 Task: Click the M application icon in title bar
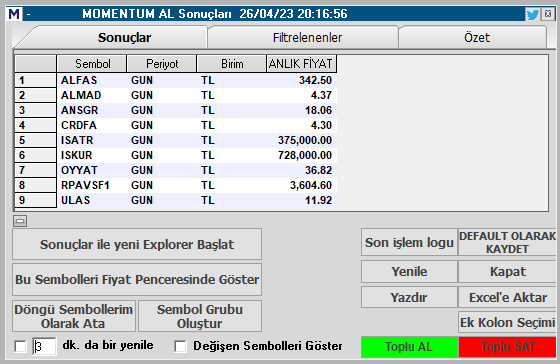(x=14, y=14)
